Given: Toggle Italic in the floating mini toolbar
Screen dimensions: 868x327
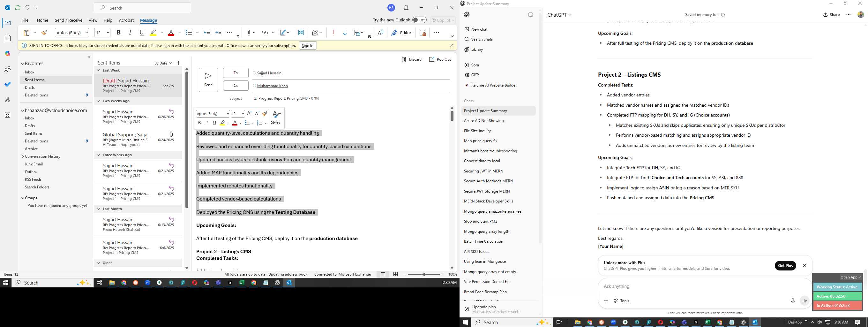Looking at the screenshot, I should pos(207,123).
